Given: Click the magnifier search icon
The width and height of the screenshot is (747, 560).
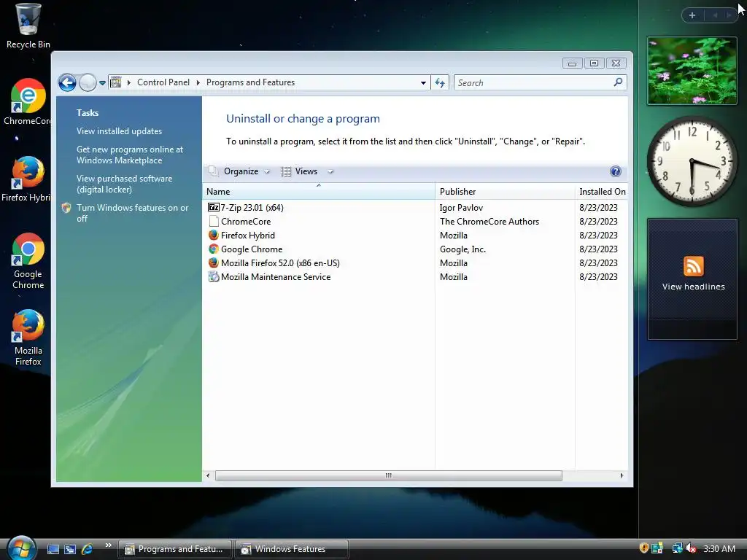Looking at the screenshot, I should (619, 82).
